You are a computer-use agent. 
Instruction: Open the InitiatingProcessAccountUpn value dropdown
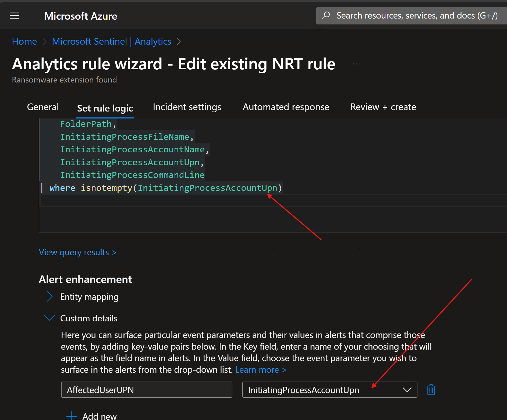(x=330, y=390)
